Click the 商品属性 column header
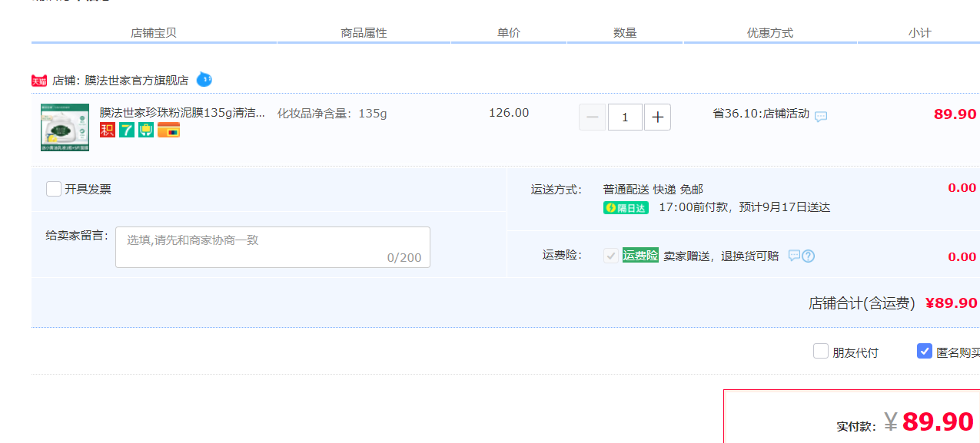The image size is (980, 443). coord(364,33)
